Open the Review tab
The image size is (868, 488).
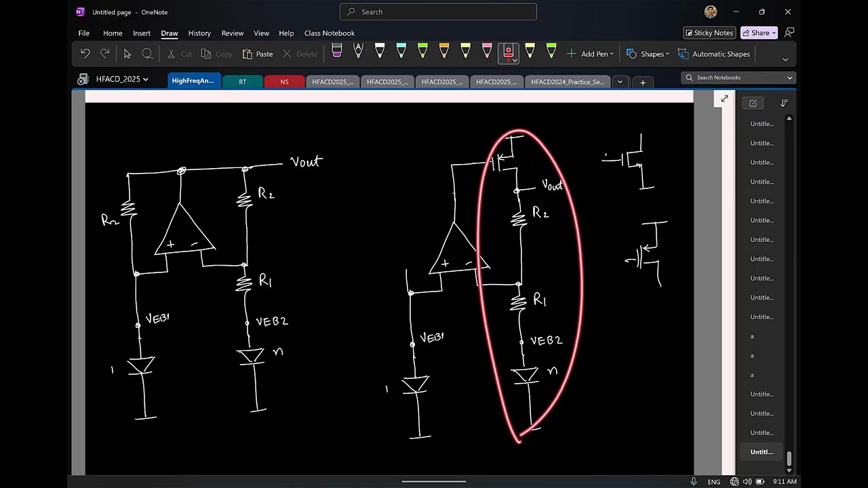233,33
